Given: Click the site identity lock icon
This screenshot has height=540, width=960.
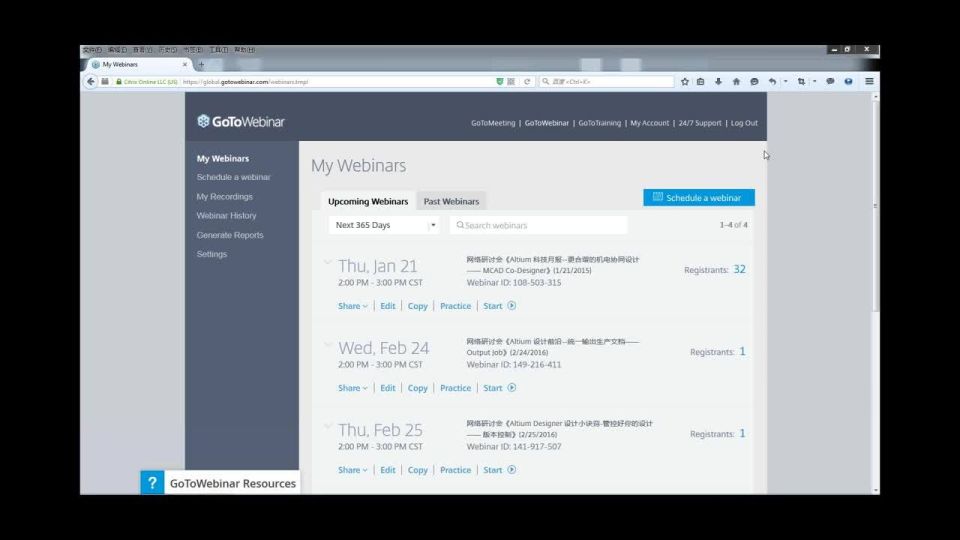Looking at the screenshot, I should 119,81.
